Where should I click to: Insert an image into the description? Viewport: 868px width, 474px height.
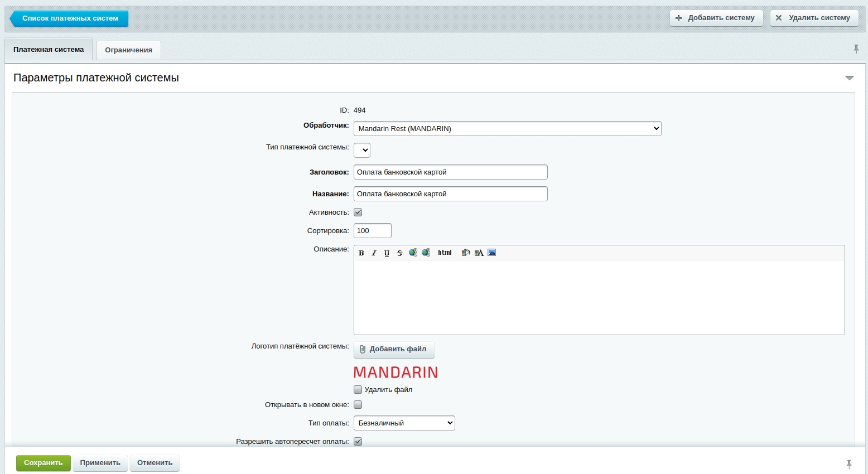pos(491,253)
